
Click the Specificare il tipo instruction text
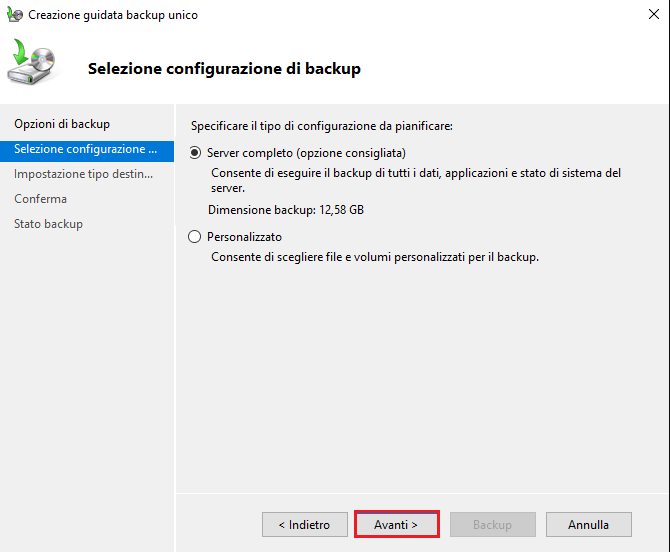[322, 126]
